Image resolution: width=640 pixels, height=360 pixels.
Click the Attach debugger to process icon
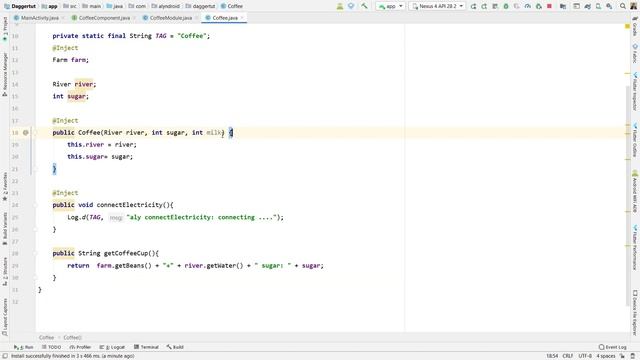pyautogui.click(x=538, y=6)
